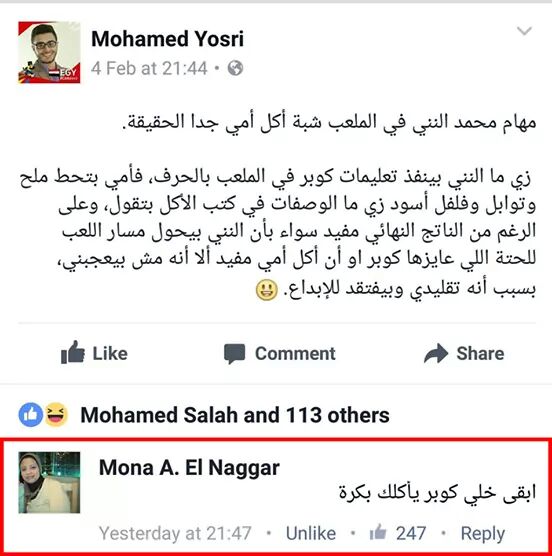This screenshot has width=552, height=556.
Task: Open the post options chevron menu
Action: pos(524,31)
